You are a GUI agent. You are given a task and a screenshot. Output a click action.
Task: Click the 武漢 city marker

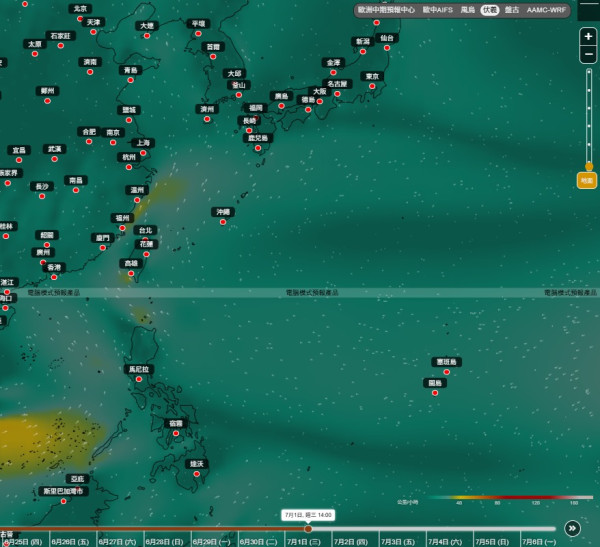pyautogui.click(x=54, y=159)
